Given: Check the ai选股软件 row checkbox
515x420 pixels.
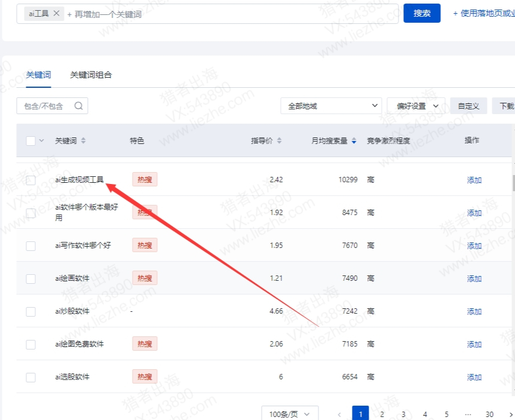Looking at the screenshot, I should click(30, 378).
